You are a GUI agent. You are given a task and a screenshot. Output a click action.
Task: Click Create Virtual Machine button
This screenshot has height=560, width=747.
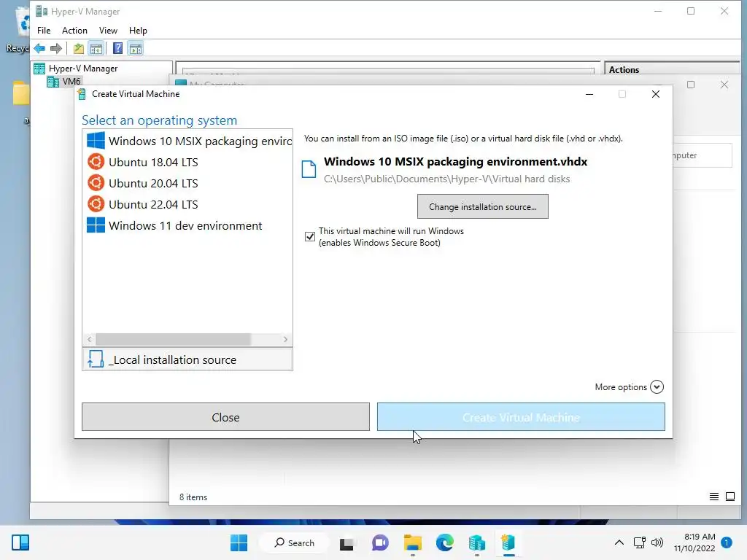click(x=521, y=417)
